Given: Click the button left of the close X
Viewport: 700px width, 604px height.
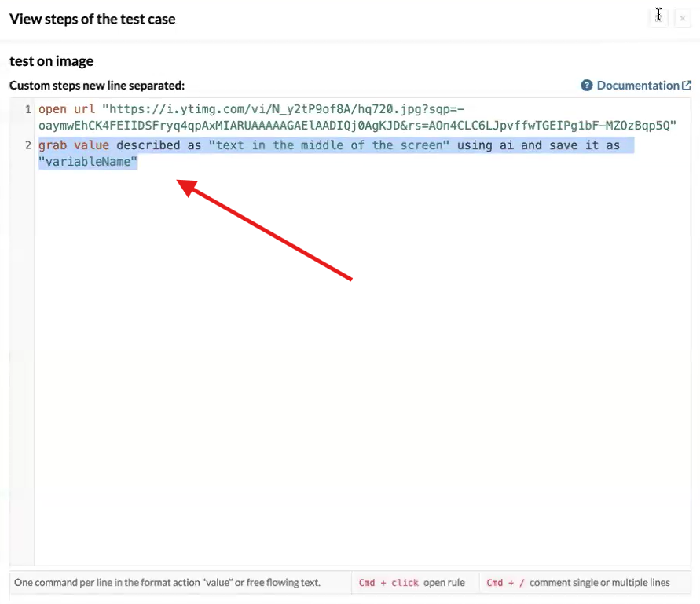Looking at the screenshot, I should point(658,17).
